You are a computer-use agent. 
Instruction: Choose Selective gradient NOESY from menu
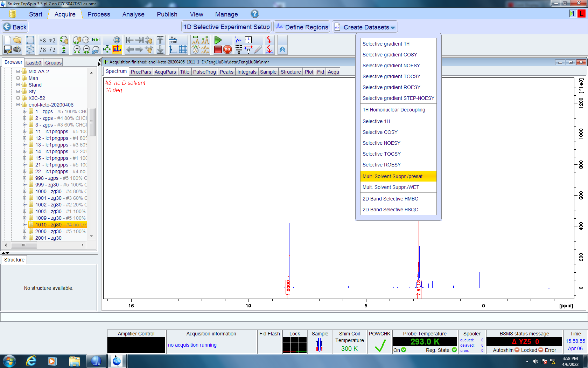(391, 66)
